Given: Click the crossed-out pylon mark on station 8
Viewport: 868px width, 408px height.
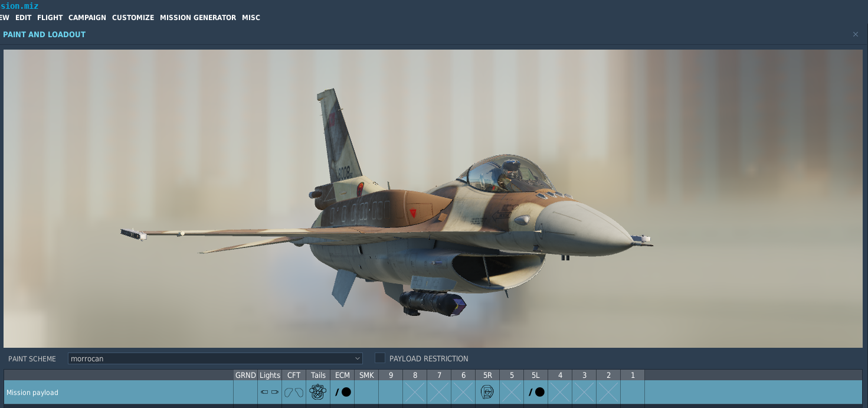Looking at the screenshot, I should click(414, 391).
